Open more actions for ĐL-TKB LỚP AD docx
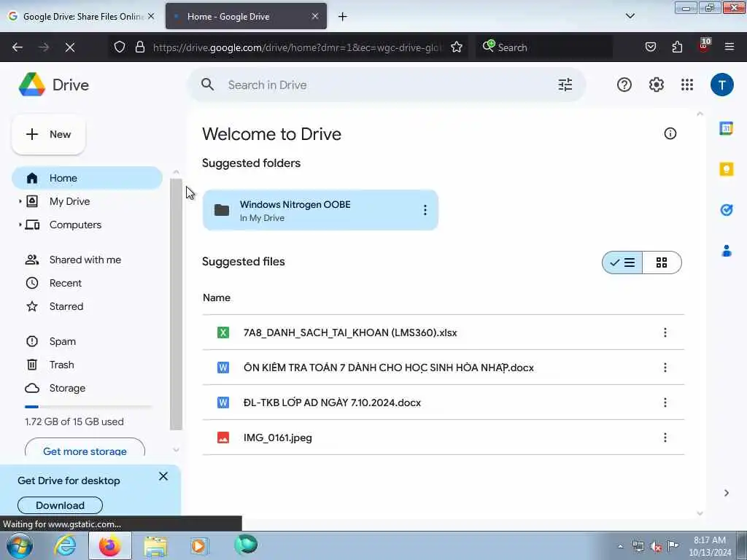Image resolution: width=747 pixels, height=560 pixels. pyautogui.click(x=665, y=402)
